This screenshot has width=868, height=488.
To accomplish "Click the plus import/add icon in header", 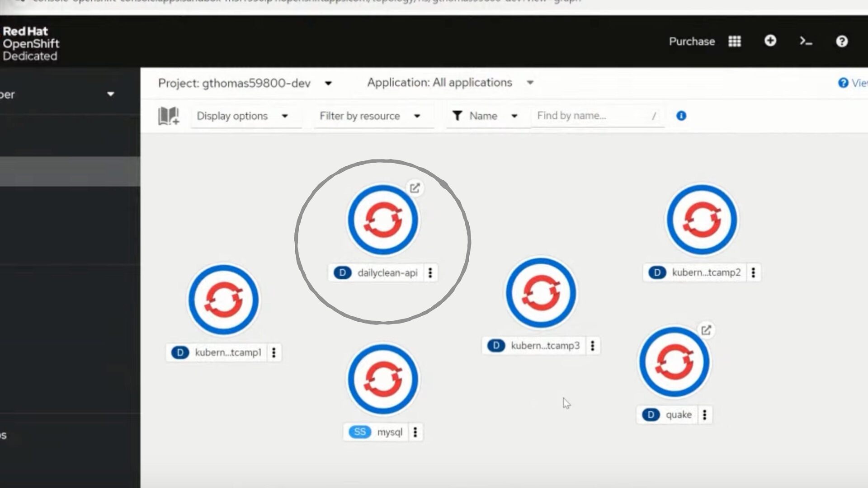I will point(770,41).
